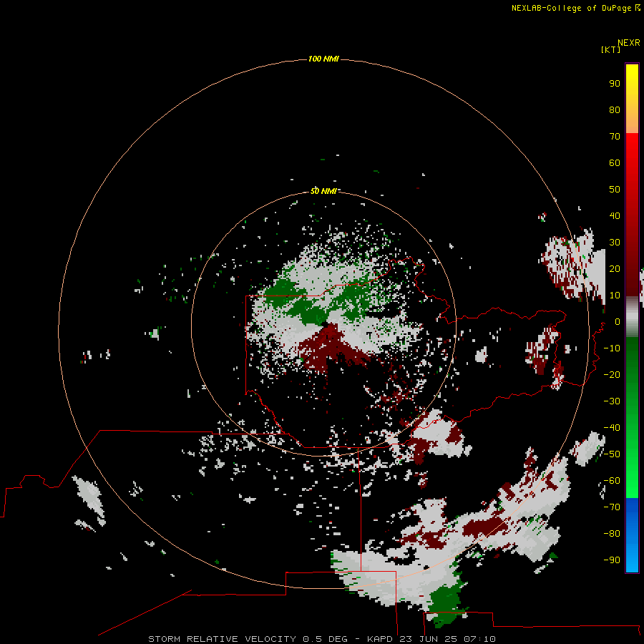Click the NEXLAB-College of DuPage credit text
This screenshot has width=644, height=644.
coord(572,8)
